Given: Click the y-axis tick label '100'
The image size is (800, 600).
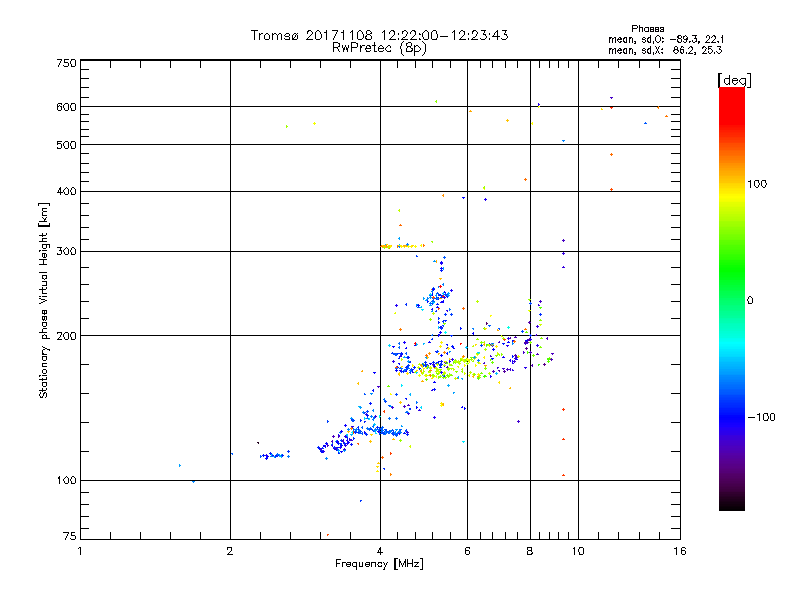Looking at the screenshot, I should (x=66, y=481).
